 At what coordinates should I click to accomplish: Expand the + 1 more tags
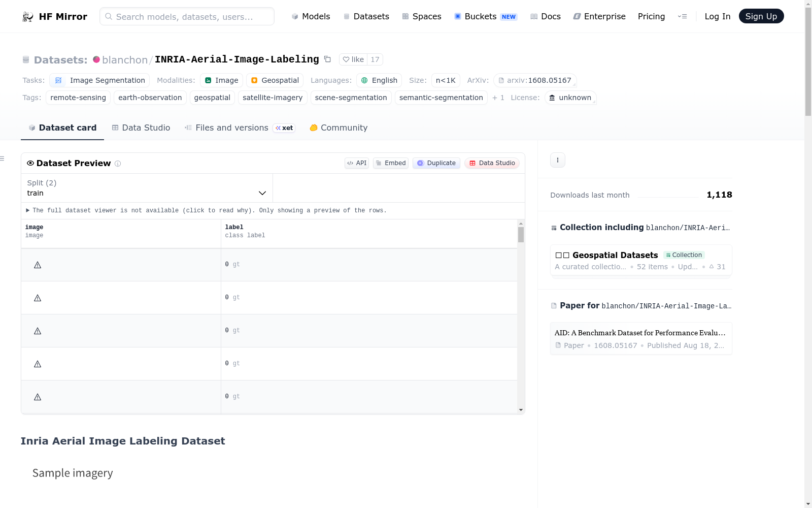pos(498,98)
